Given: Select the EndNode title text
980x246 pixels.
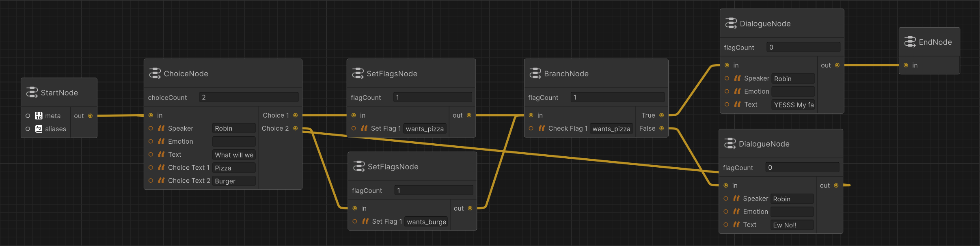Looking at the screenshot, I should coord(935,42).
